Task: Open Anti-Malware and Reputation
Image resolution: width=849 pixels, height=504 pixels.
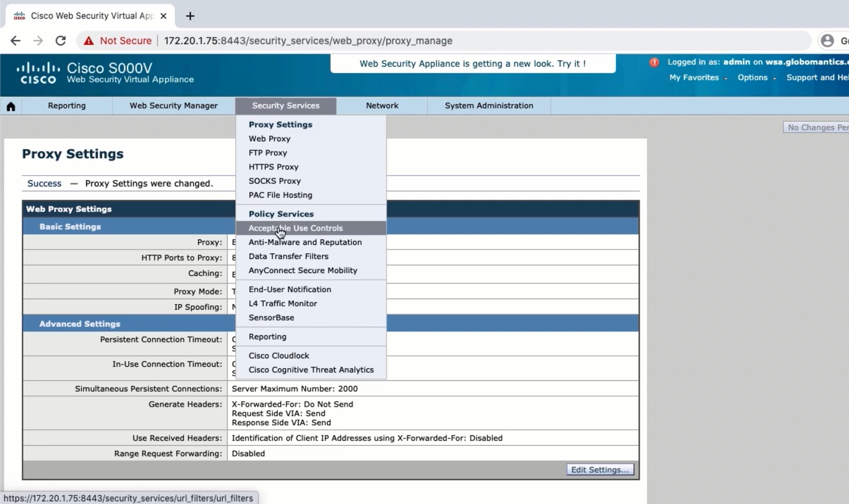Action: [x=311, y=242]
